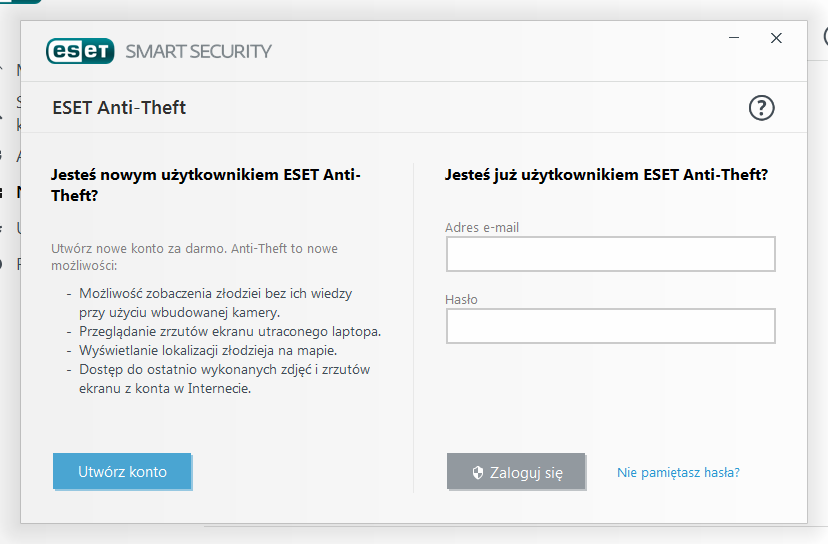Click the shield icon on Zaloguj się
This screenshot has width=828, height=544.
[478, 472]
